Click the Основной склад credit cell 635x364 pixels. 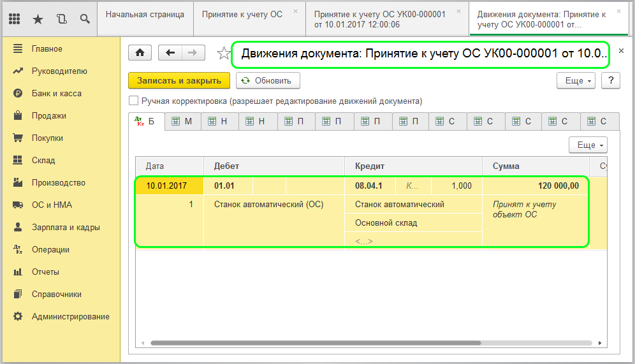[x=413, y=222]
